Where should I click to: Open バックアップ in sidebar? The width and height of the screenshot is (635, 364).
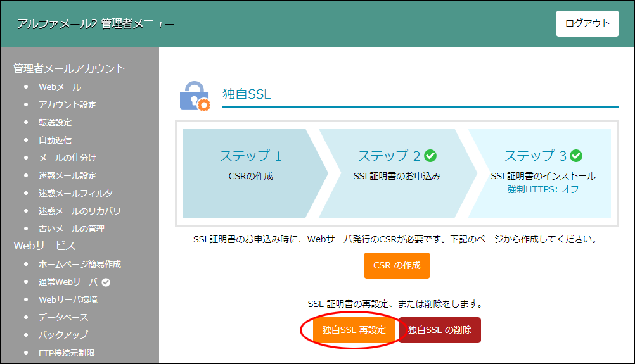63,335
